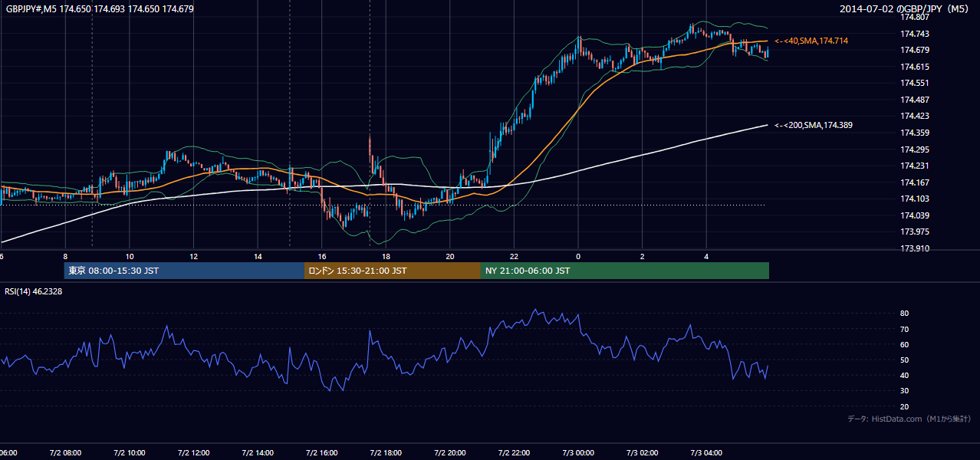Click hour label 2 under the price chart
Image resolution: width=980 pixels, height=460 pixels.
pos(643,256)
